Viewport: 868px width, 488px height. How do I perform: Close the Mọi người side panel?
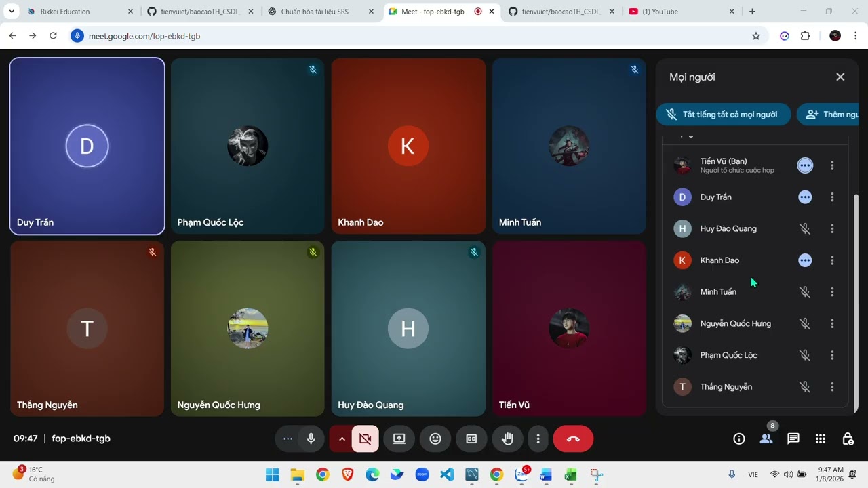click(840, 77)
